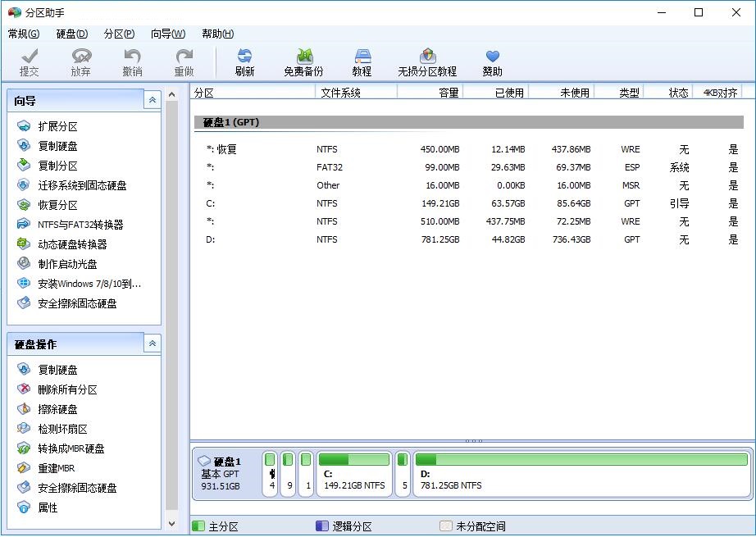This screenshot has width=756, height=537.
Task: Open NTFS与FAT32转换器 tool
Action: tap(80, 225)
